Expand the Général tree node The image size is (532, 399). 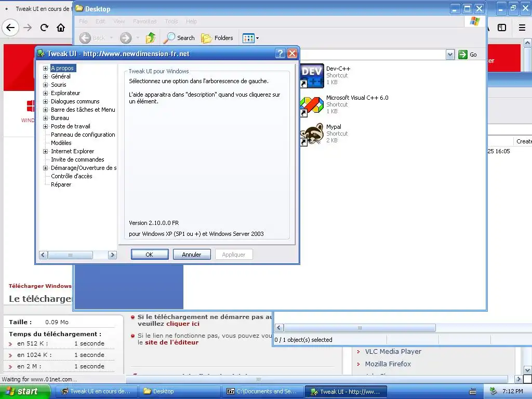pyautogui.click(x=46, y=77)
